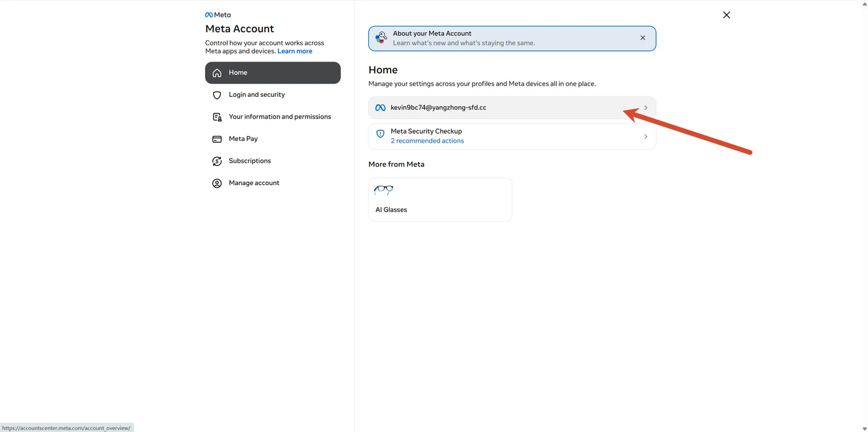This screenshot has width=868, height=432.
Task: Click the Home house icon in sidebar
Action: coord(217,73)
